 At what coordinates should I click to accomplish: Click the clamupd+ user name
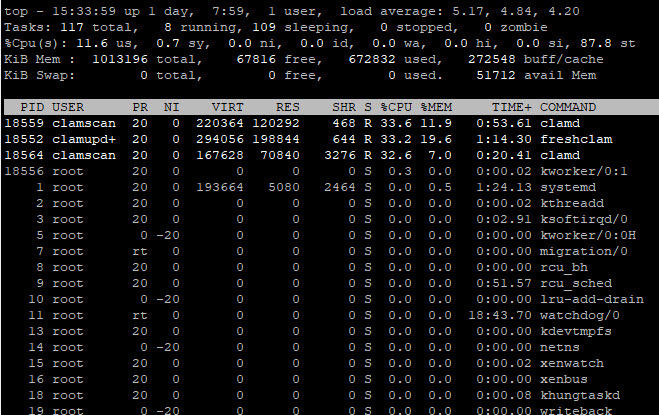84,139
